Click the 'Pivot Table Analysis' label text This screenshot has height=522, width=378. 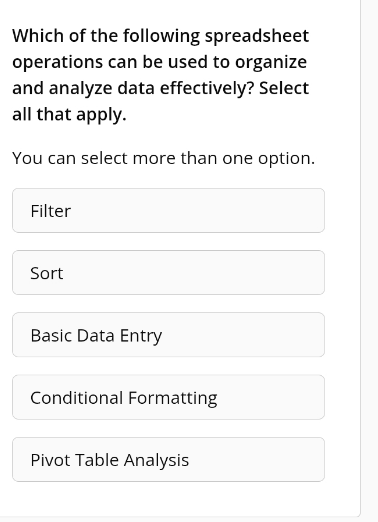(110, 460)
